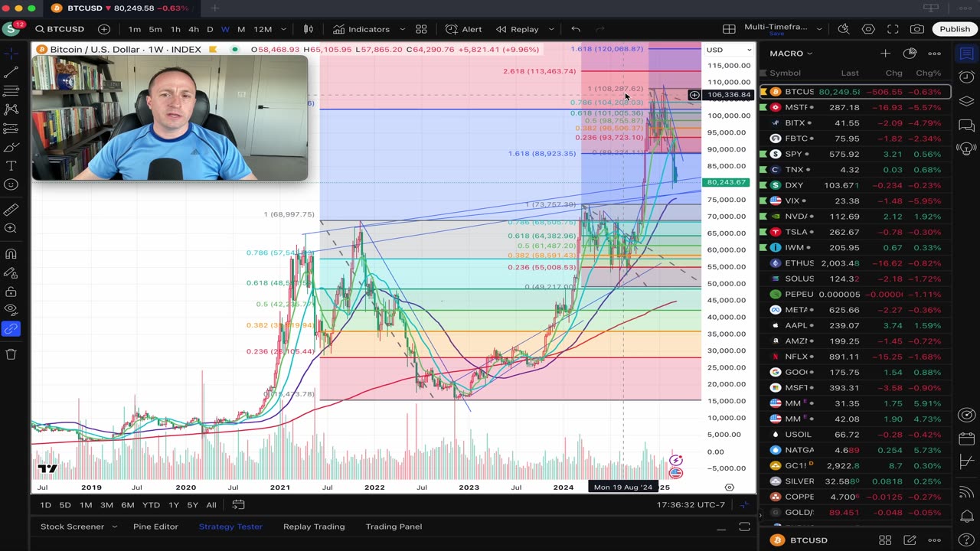
Task: Toggle drawing sync link tool
Action: (11, 329)
